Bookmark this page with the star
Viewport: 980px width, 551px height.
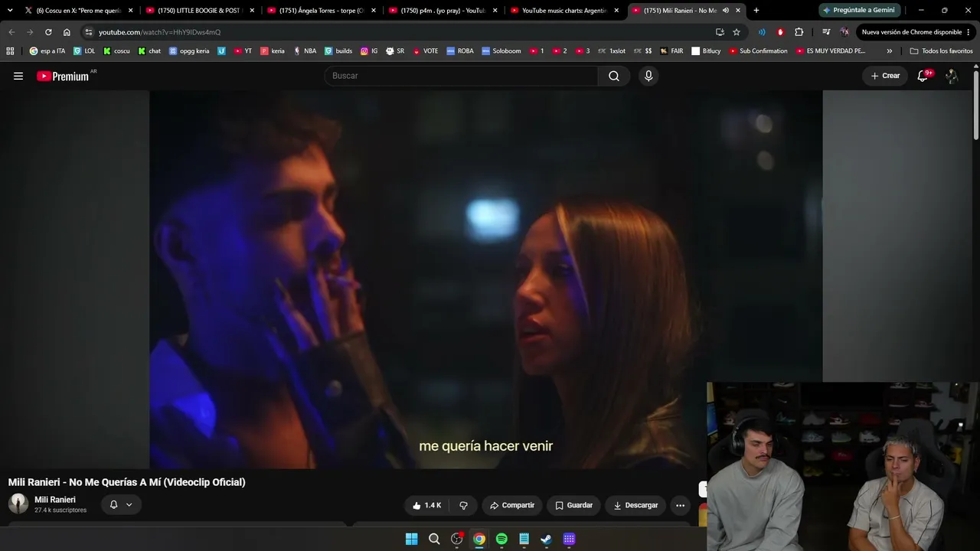pyautogui.click(x=737, y=32)
